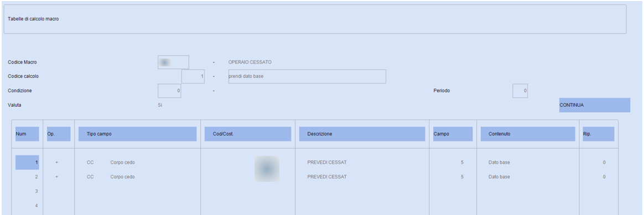644x215 pixels.
Task: Click the Condizione value field
Action: (x=169, y=91)
